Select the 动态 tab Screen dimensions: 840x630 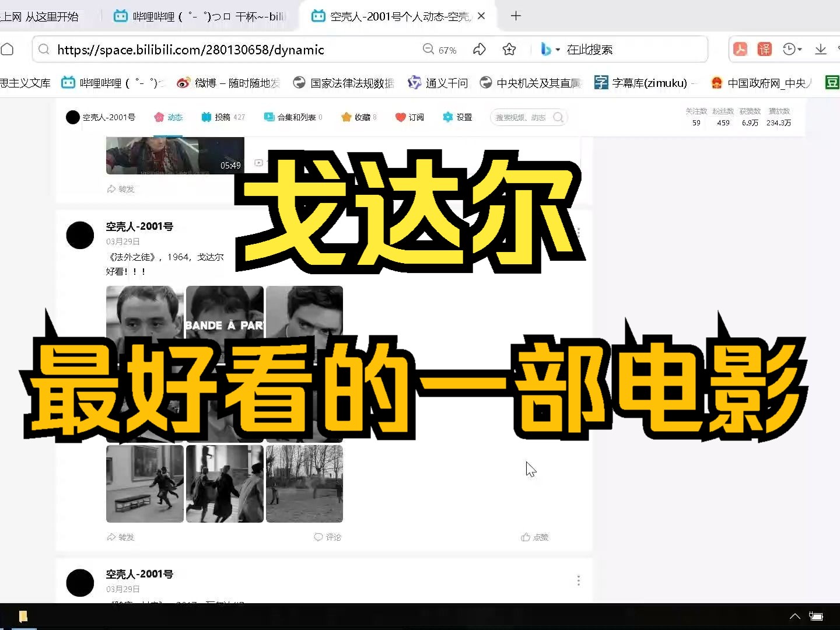[169, 117]
